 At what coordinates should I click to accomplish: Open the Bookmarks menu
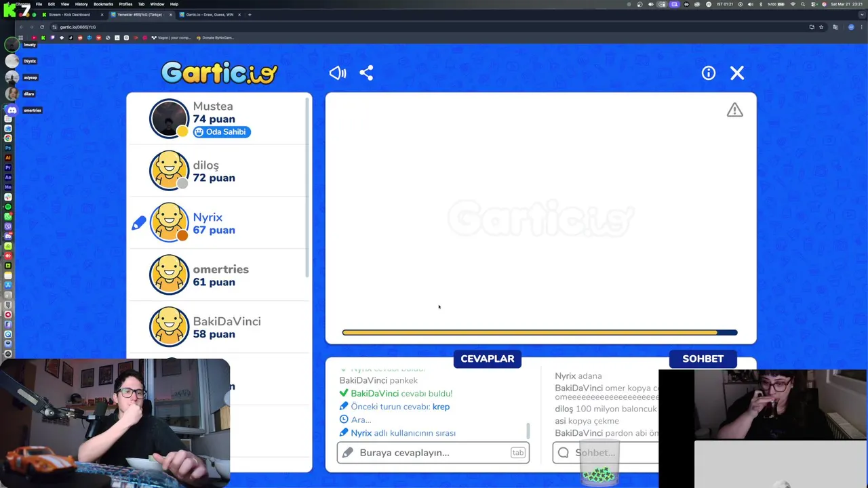tap(103, 4)
